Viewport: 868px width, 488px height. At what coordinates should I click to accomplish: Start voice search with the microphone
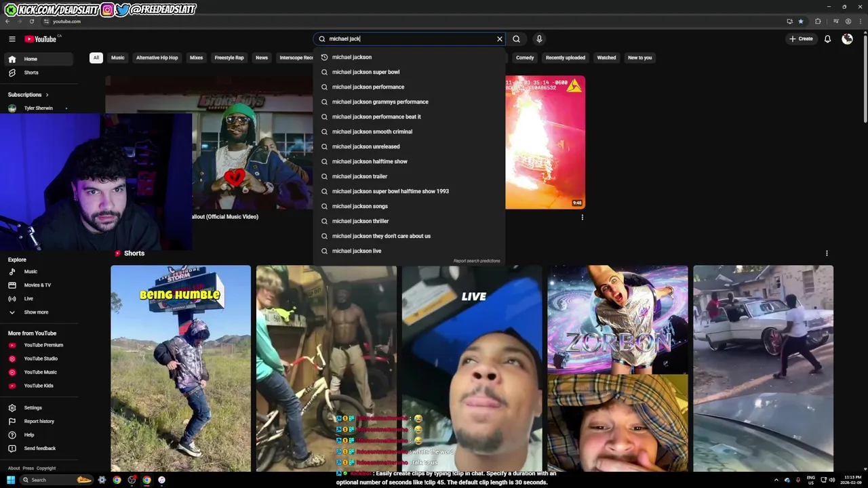point(539,39)
